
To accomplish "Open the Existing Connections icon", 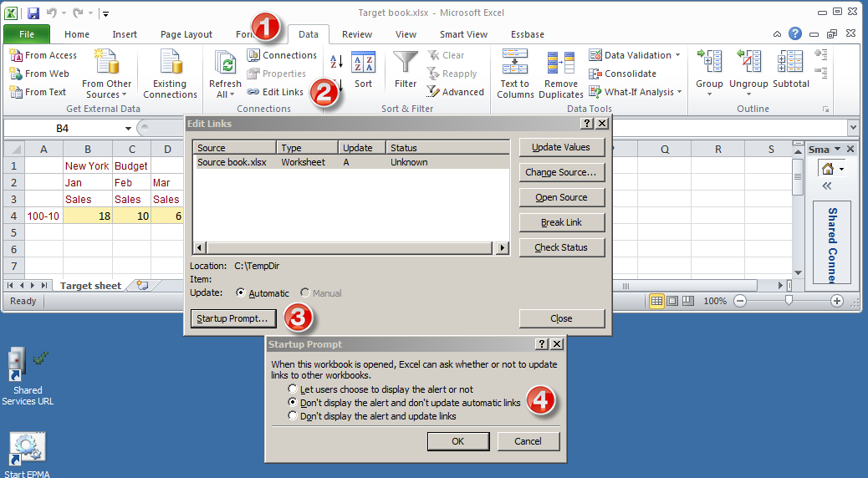I will click(170, 61).
